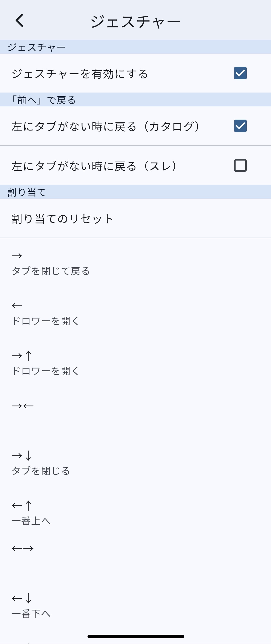Uncheck 左にタブがない時に戻る（カタログ）
Image resolution: width=271 pixels, height=644 pixels.
tap(240, 126)
